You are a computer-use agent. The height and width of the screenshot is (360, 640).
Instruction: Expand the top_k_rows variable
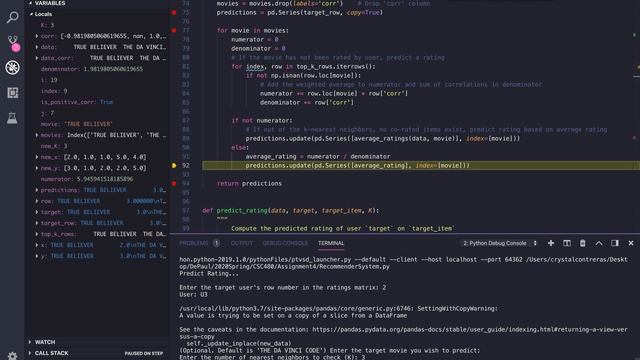tap(37, 234)
